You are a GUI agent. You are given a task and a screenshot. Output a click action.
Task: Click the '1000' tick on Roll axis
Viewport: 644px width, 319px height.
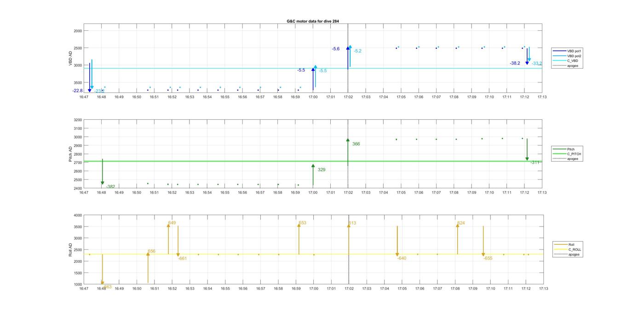tap(77, 284)
